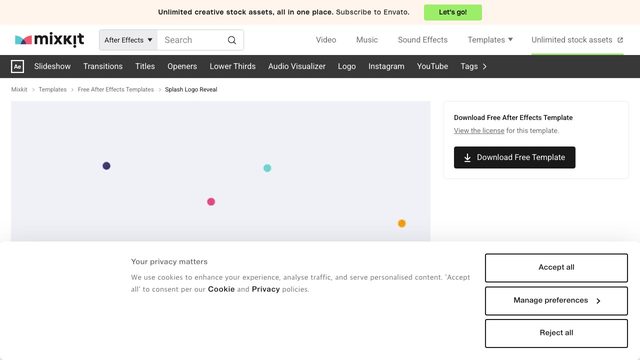Click the Ae After Effects icon

pos(18,67)
